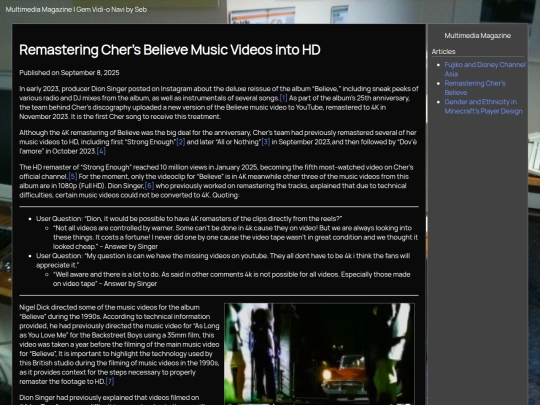Open Gender and Ethnicity in Minecraft's Player Design
The height and width of the screenshot is (405, 540).
click(483, 106)
